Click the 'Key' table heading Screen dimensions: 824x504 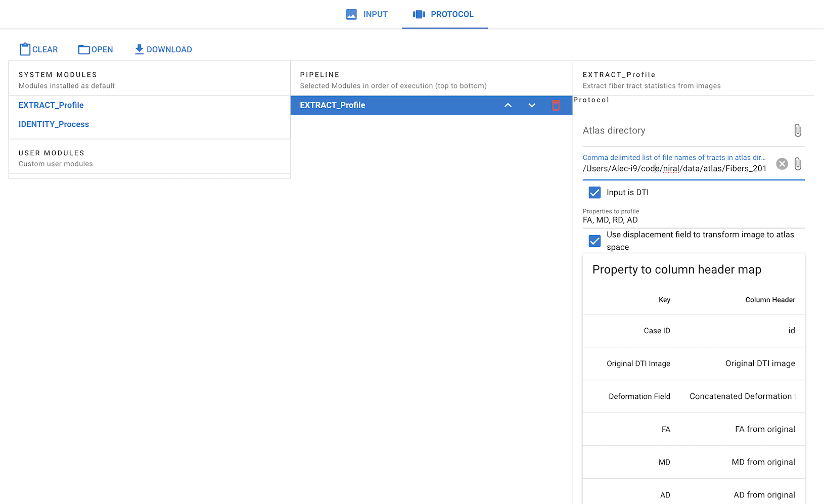click(664, 300)
